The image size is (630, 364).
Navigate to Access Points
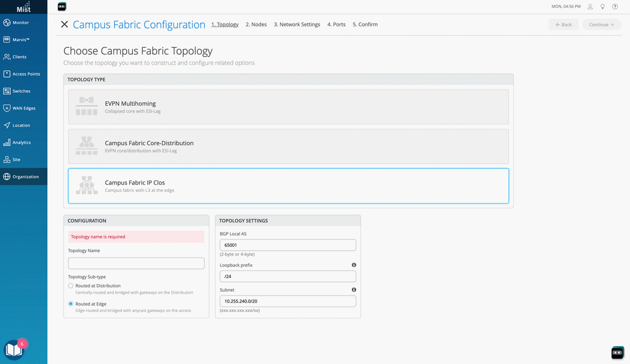click(x=23, y=74)
